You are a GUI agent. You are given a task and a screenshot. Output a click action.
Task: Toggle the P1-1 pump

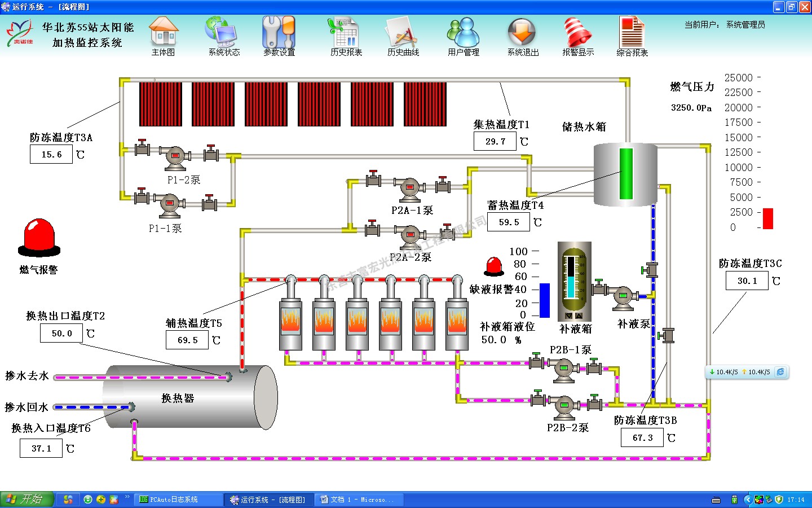point(169,204)
